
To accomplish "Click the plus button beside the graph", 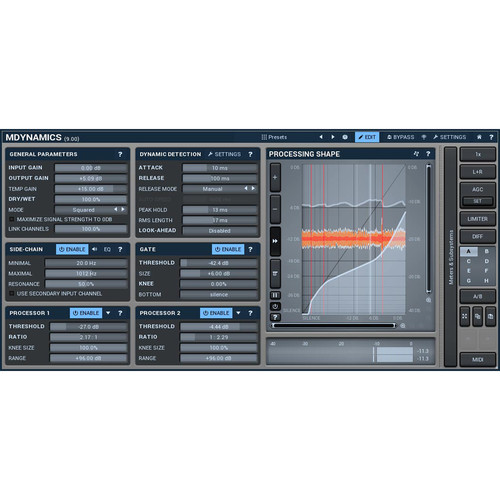I will (x=275, y=177).
